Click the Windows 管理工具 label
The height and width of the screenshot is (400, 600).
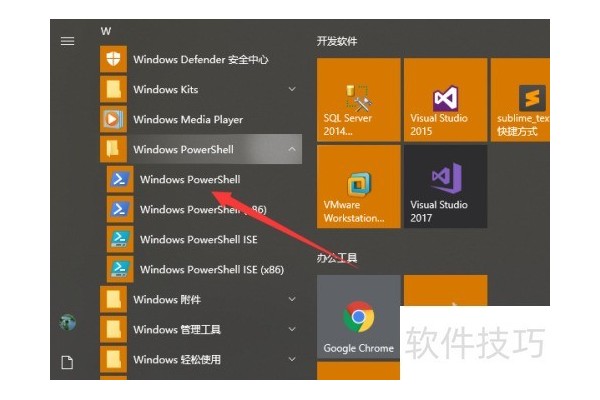point(177,329)
